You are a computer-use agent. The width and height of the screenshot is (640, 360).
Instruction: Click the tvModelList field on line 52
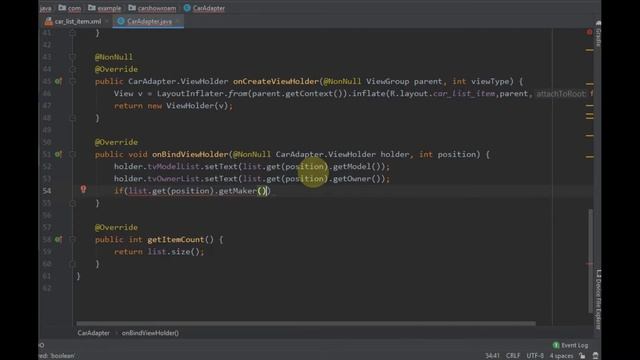coord(173,167)
